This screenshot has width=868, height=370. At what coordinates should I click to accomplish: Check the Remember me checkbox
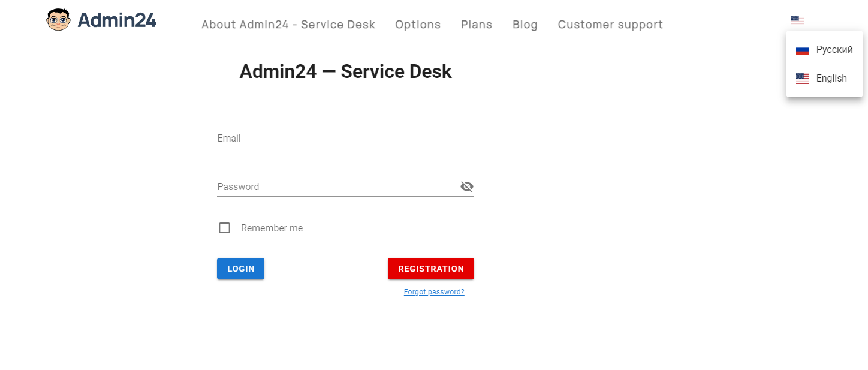point(224,228)
